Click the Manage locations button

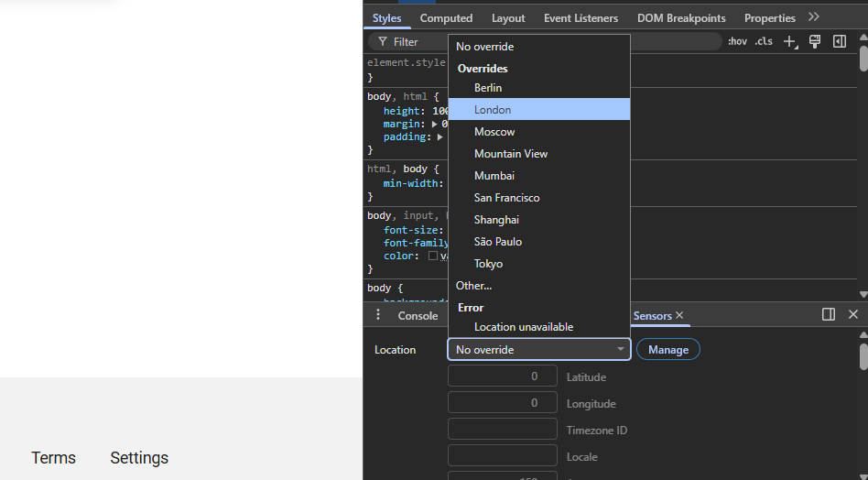click(x=668, y=349)
